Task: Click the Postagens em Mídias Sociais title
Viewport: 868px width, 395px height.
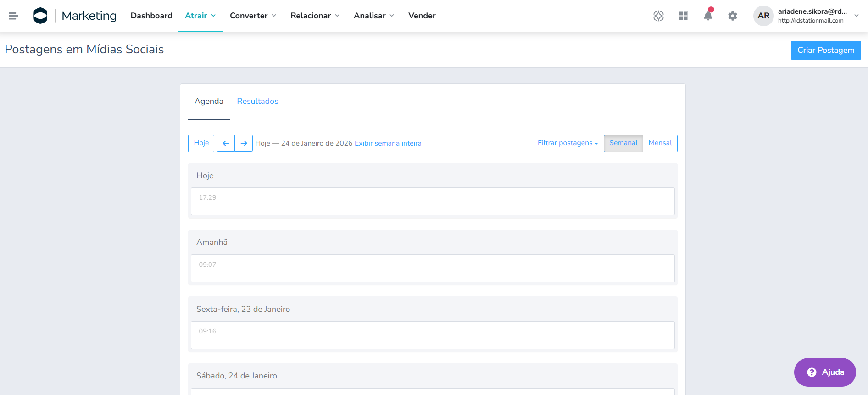Action: pos(84,49)
